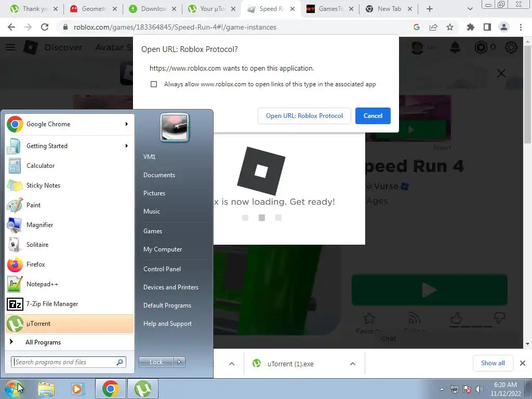
Task: Open shutdown options arrow beside Lock
Action: point(179,362)
